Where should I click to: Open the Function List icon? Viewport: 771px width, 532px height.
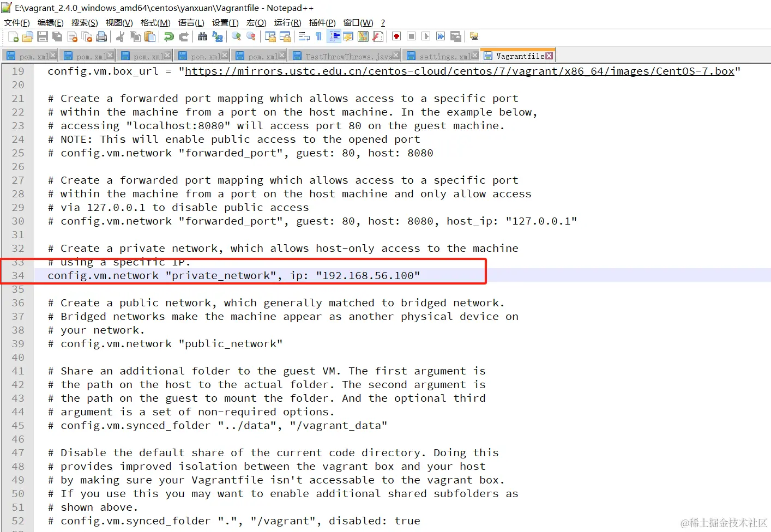point(377,37)
